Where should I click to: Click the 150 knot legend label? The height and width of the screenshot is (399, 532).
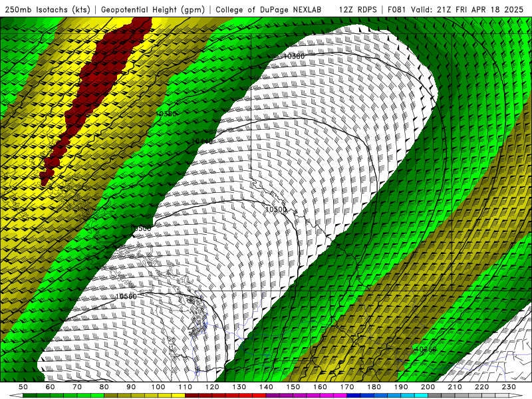coord(293,387)
